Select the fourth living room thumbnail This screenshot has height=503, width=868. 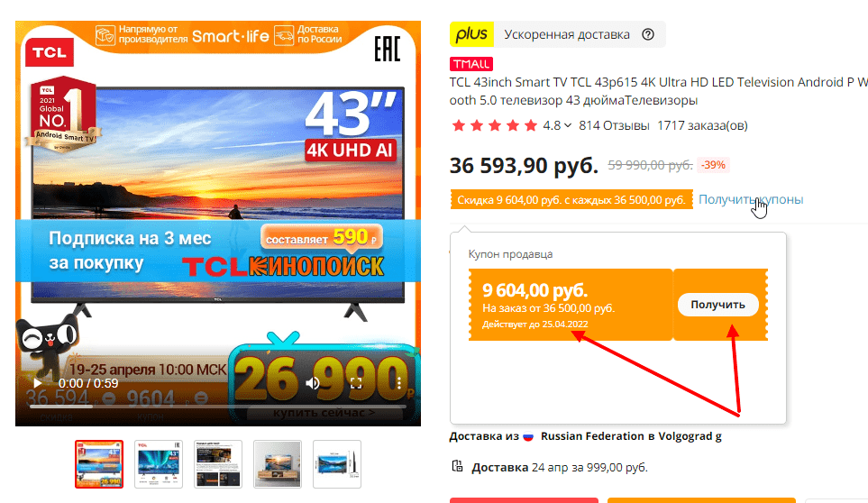(278, 464)
